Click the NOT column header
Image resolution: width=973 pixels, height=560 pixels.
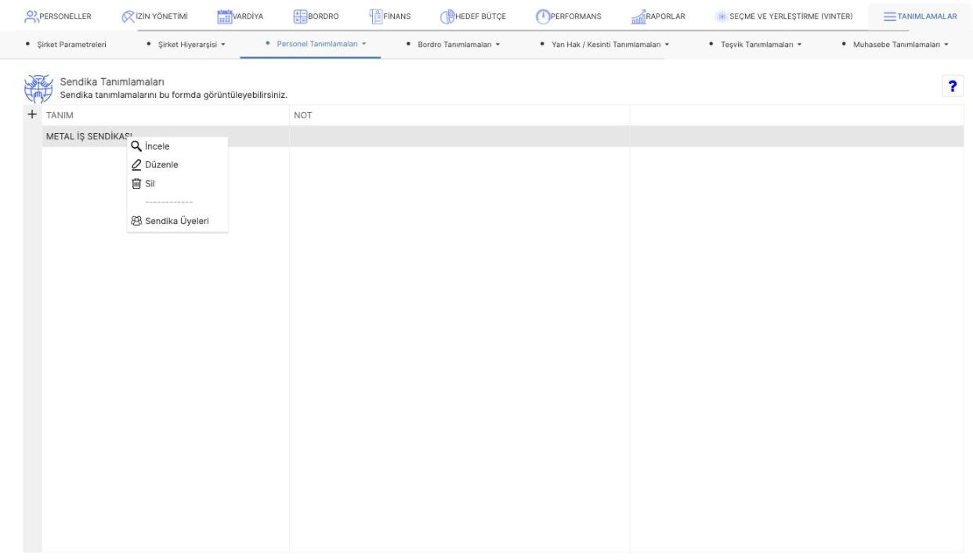click(x=459, y=115)
